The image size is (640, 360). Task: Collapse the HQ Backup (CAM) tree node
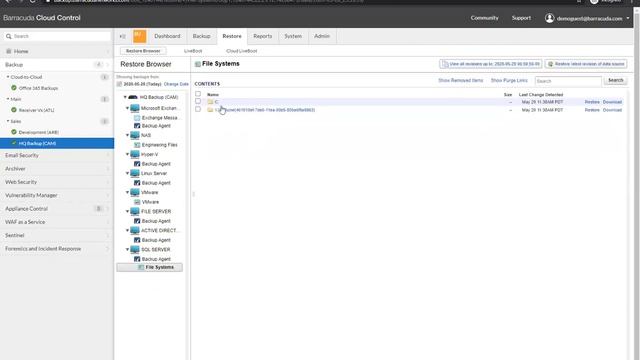tap(125, 97)
